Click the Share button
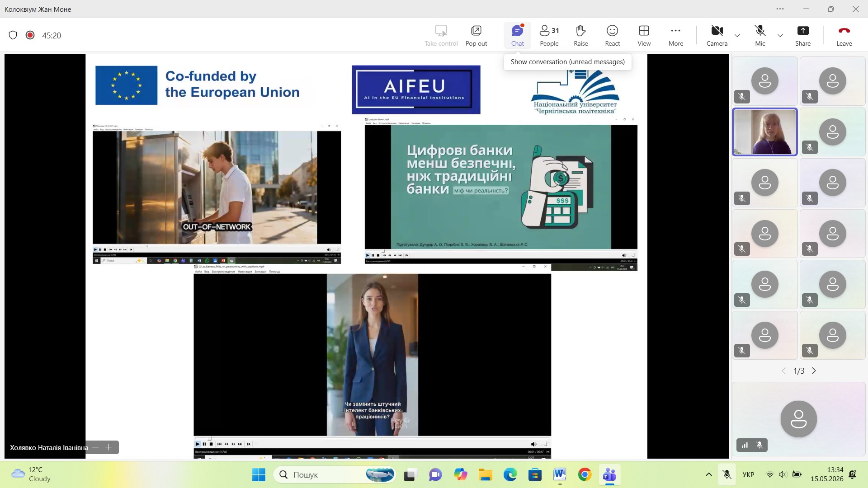This screenshot has width=868, height=488. (x=803, y=36)
